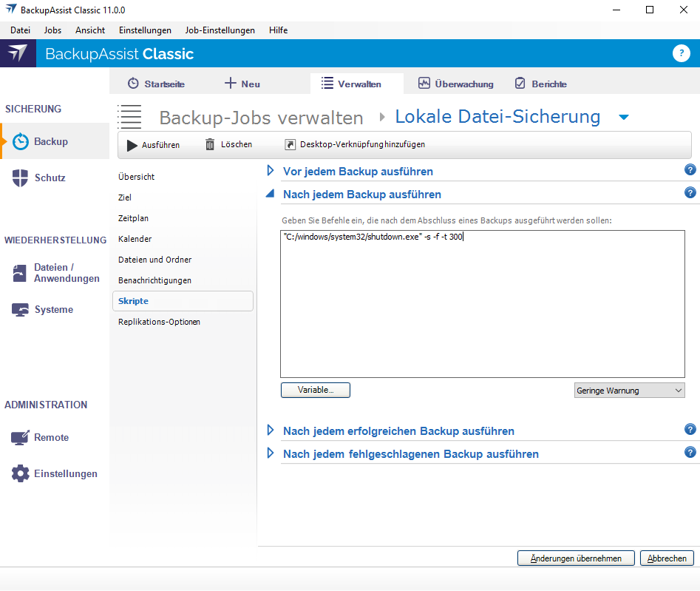Click the hamburger list icon beside Backup-Jobs
The width and height of the screenshot is (700, 591).
click(x=130, y=117)
